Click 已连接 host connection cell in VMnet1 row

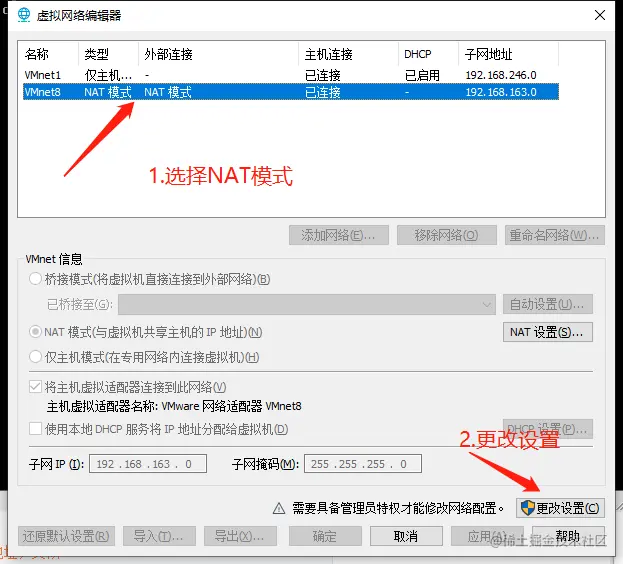pos(323,75)
